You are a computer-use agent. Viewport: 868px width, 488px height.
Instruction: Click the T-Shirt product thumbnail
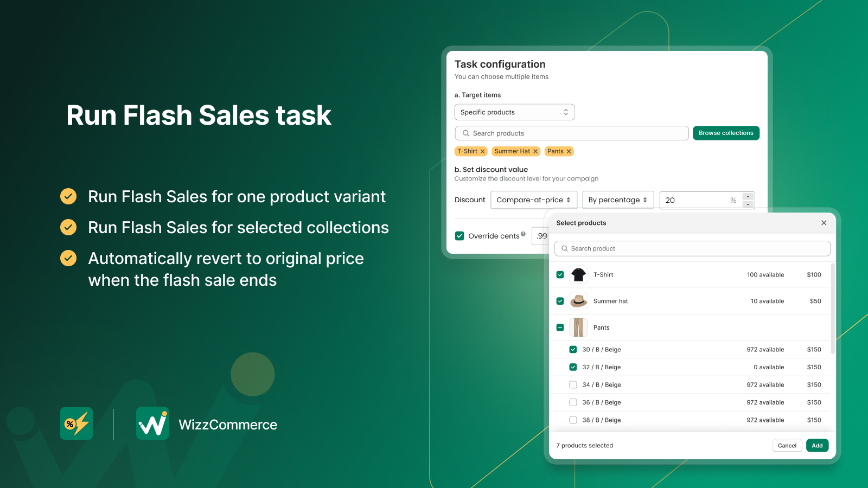(x=579, y=275)
